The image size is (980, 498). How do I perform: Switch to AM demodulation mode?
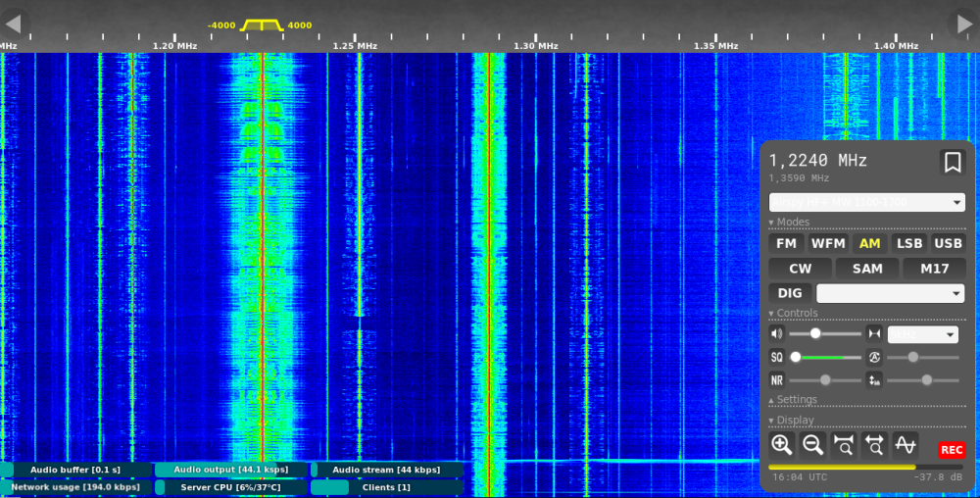pyautogui.click(x=869, y=243)
